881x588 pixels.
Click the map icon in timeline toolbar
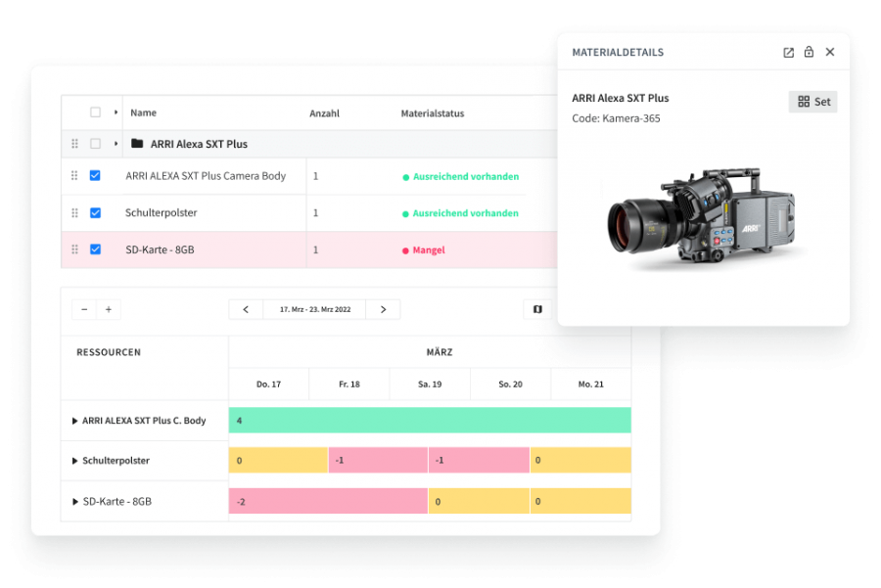[537, 309]
